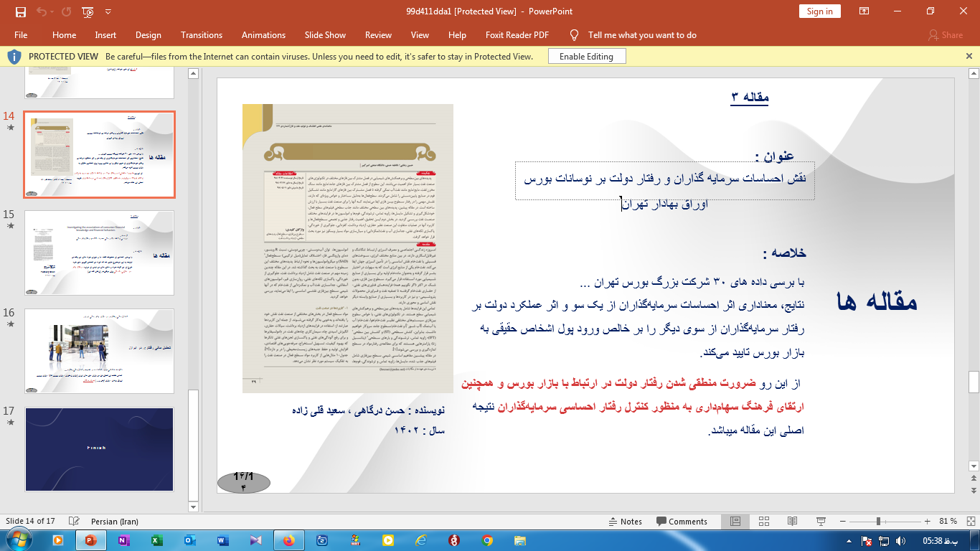Click the animation star under slide 16 number

[x=10, y=324]
